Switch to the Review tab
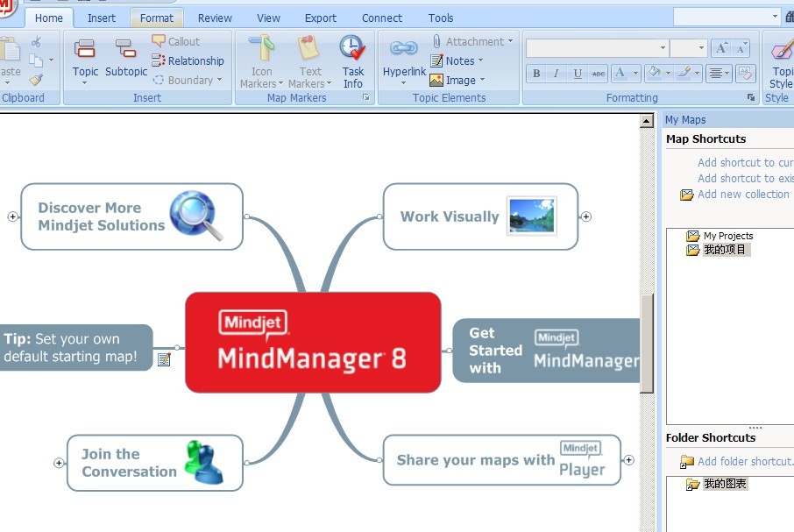794x532 pixels. (x=215, y=18)
